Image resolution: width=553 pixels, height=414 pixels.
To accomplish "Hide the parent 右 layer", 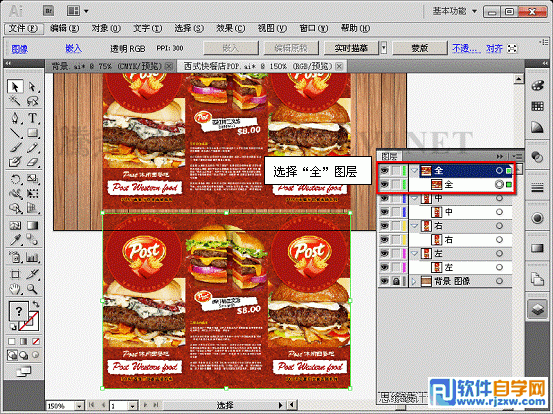I will 384,226.
